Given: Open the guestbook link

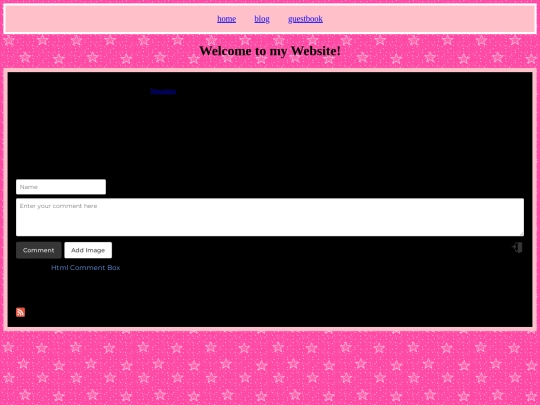Looking at the screenshot, I should tap(305, 19).
